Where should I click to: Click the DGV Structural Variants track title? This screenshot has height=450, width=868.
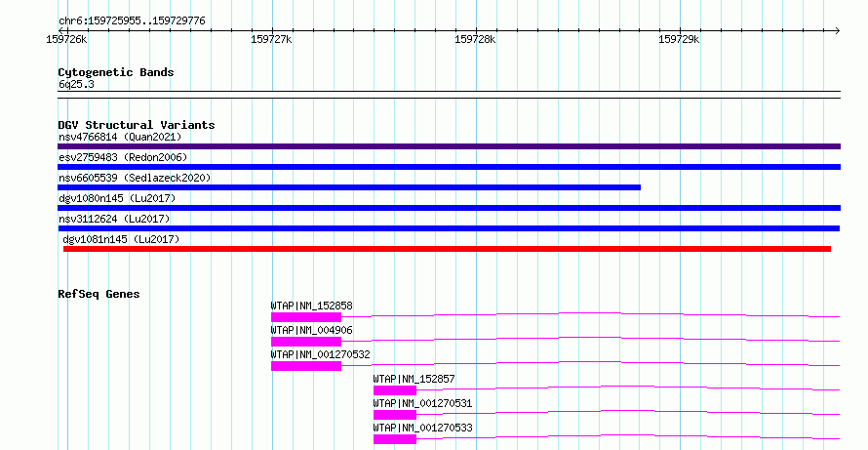point(137,125)
